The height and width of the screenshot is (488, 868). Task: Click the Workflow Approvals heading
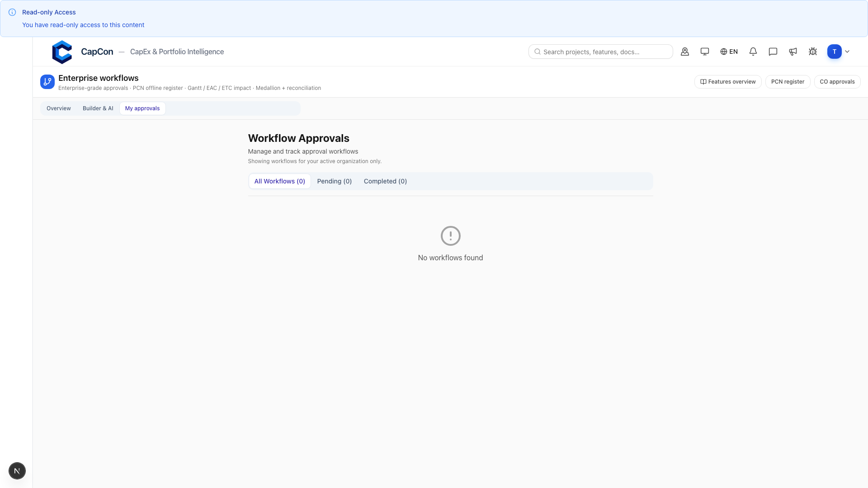coord(299,138)
